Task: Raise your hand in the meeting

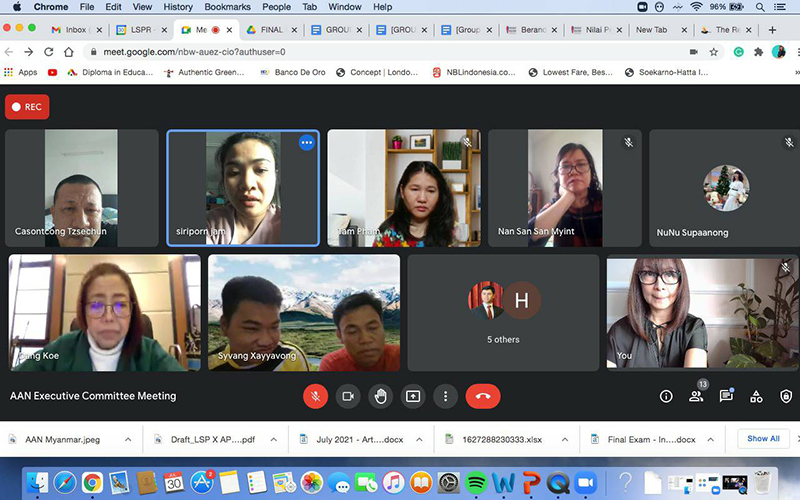Action: coord(380,396)
